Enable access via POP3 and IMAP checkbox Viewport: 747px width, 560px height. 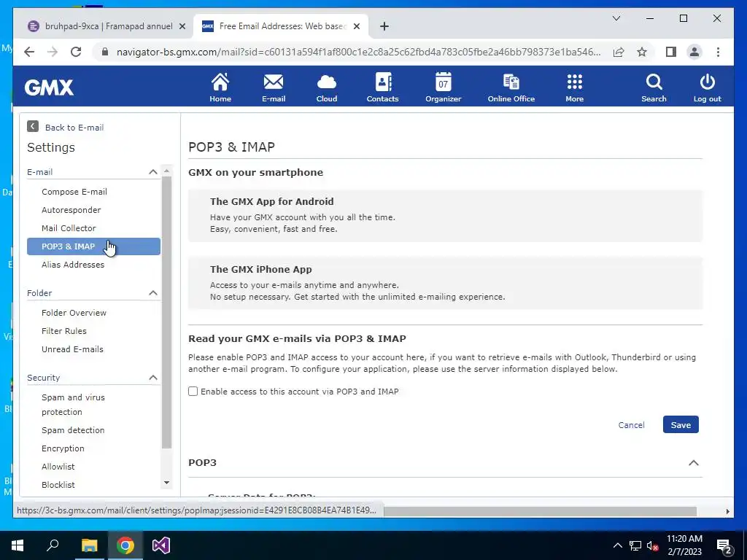193,392
